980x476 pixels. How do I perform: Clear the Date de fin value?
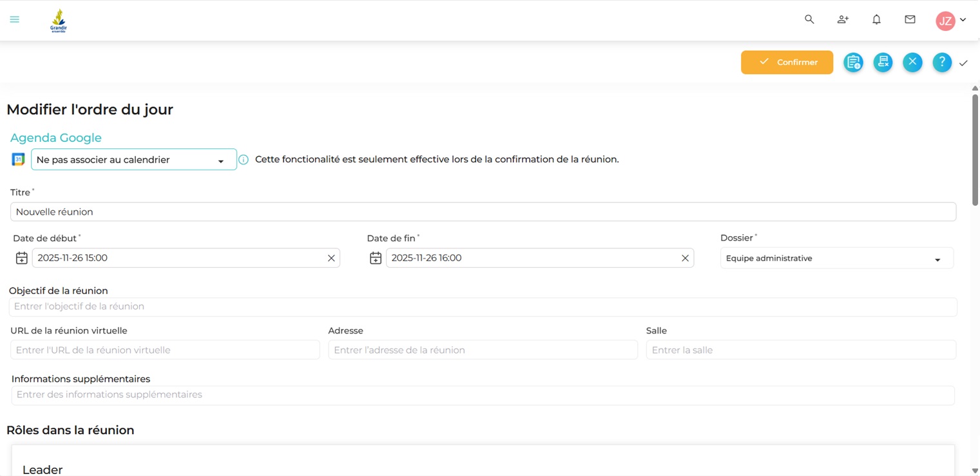[x=685, y=258]
